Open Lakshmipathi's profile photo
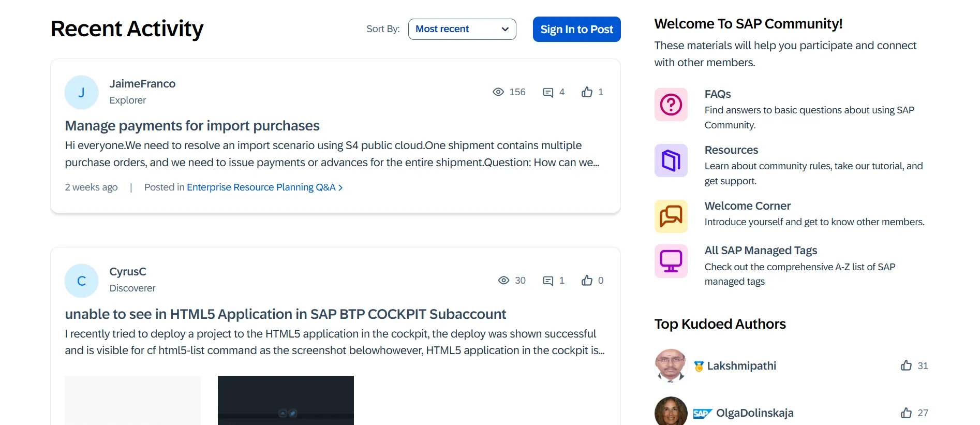Viewport: 980px width, 425px height. pyautogui.click(x=671, y=365)
